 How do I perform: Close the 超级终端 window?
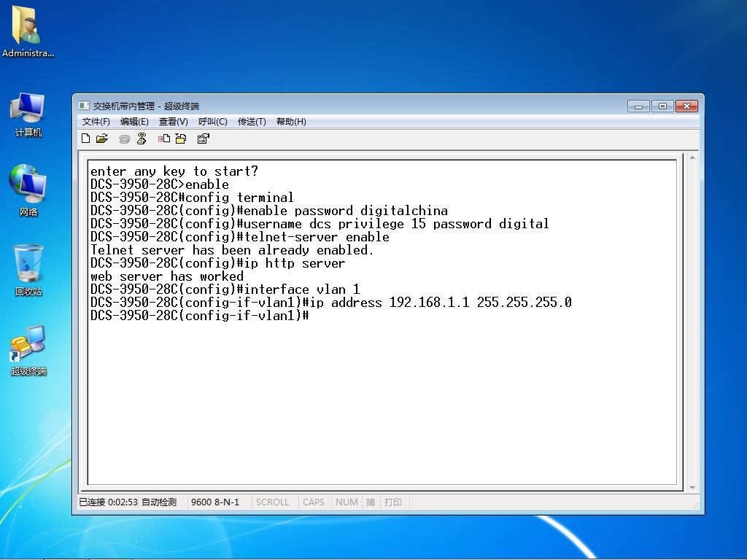tap(686, 106)
